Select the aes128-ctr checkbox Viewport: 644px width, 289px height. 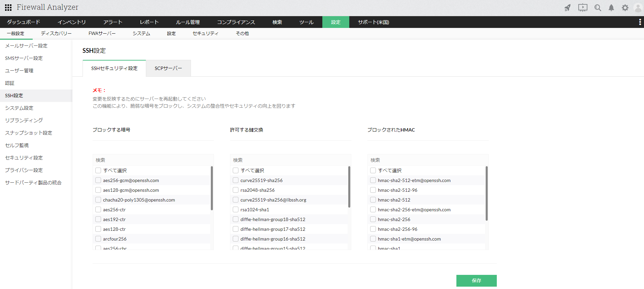tap(98, 229)
